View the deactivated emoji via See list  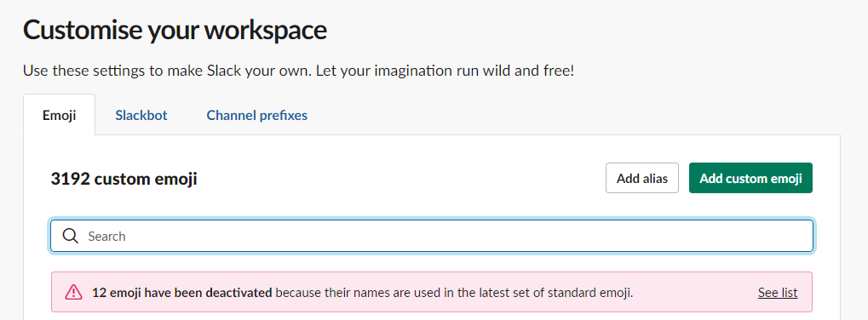click(x=778, y=293)
